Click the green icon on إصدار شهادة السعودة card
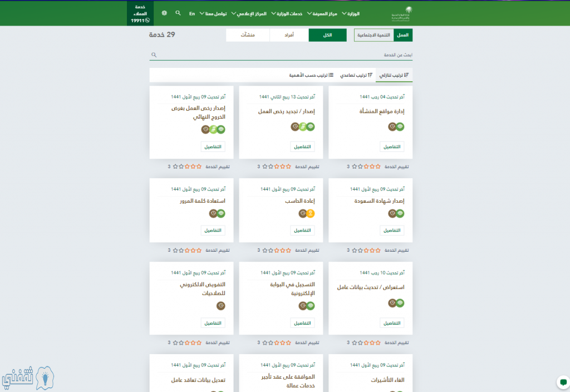The image size is (570, 392). click(x=400, y=213)
